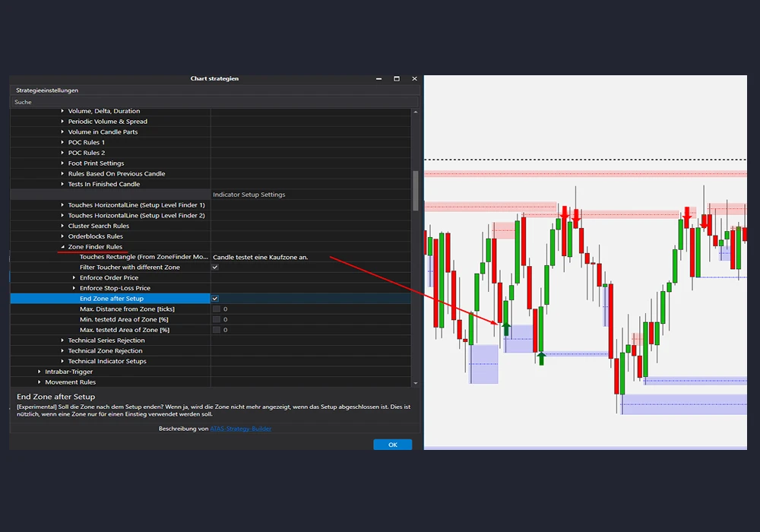The height and width of the screenshot is (532, 760).
Task: Expand the Intrabar-Trigger section
Action: click(40, 372)
